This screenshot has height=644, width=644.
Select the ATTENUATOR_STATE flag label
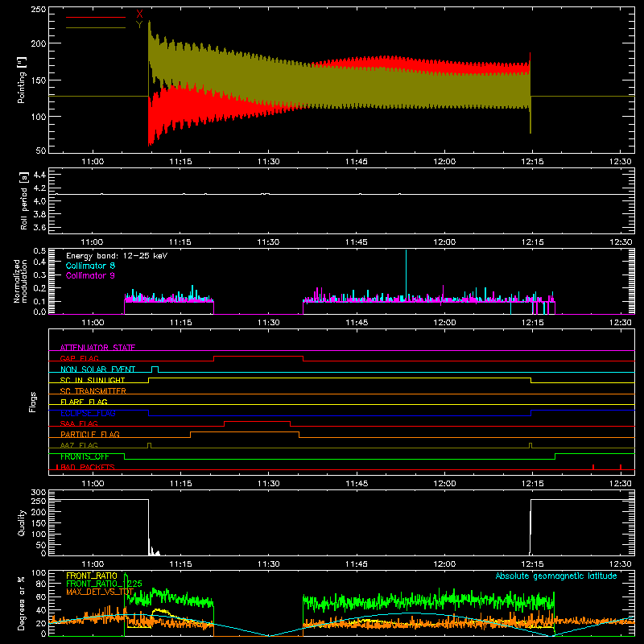tap(97, 348)
